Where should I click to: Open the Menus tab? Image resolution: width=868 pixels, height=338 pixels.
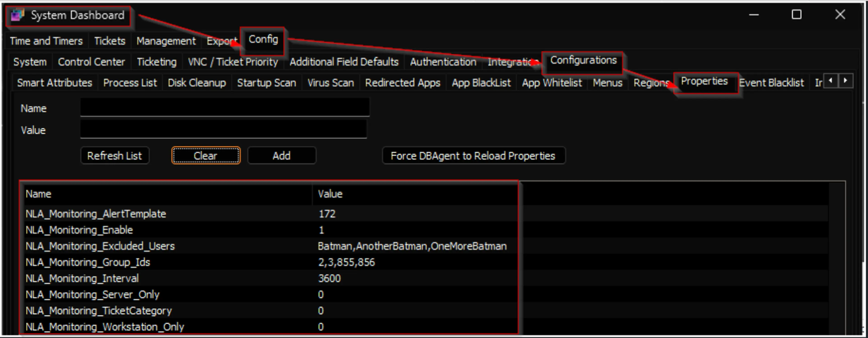coord(607,83)
